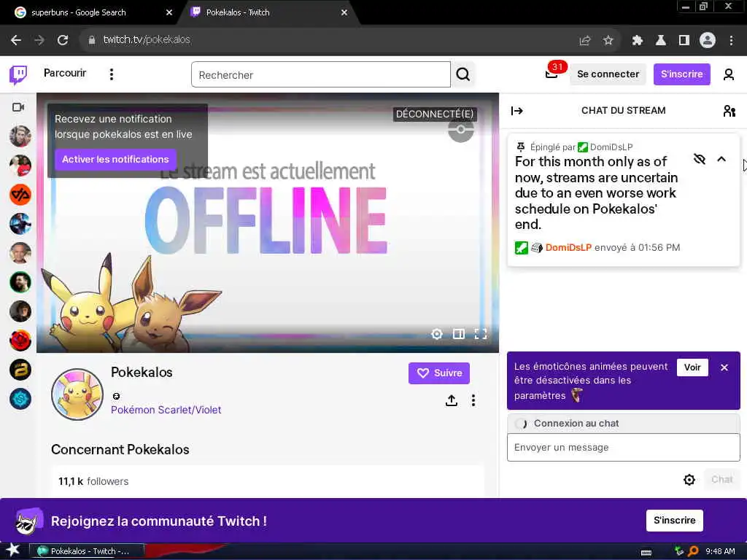Hide the pinned chat message
This screenshot has height=560, width=747.
pos(699,159)
